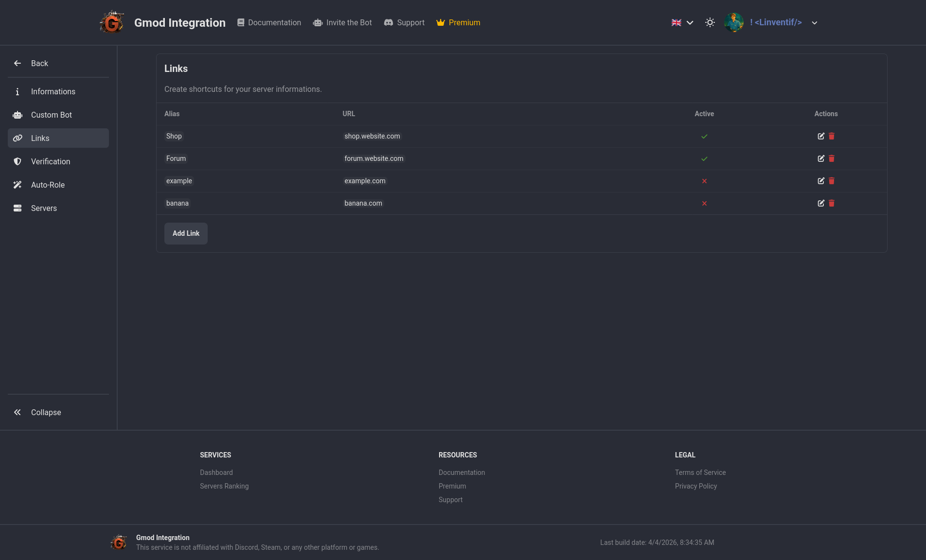Click the edit icon for Shop link
This screenshot has width=926, height=560.
(x=820, y=136)
